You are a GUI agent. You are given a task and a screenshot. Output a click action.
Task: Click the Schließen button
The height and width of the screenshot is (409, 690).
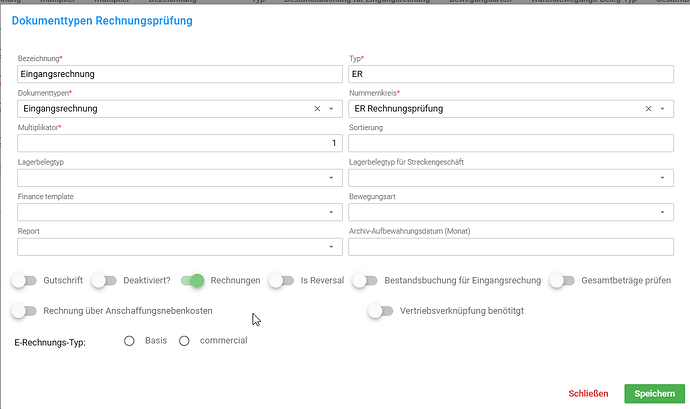click(x=588, y=394)
